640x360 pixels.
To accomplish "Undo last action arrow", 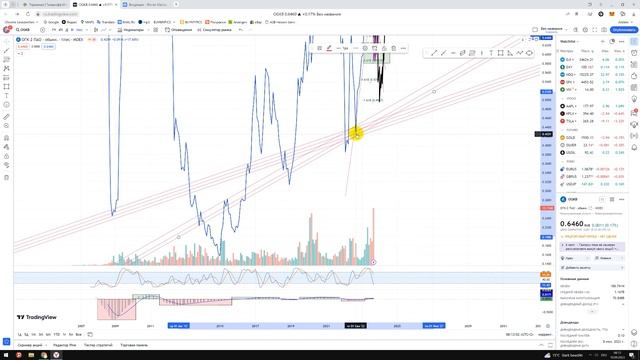I will coord(241,30).
